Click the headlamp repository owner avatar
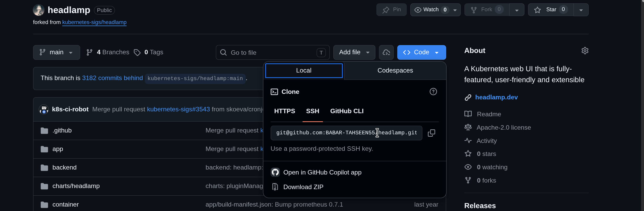Viewport: 644px width, 211px height. 39,10
